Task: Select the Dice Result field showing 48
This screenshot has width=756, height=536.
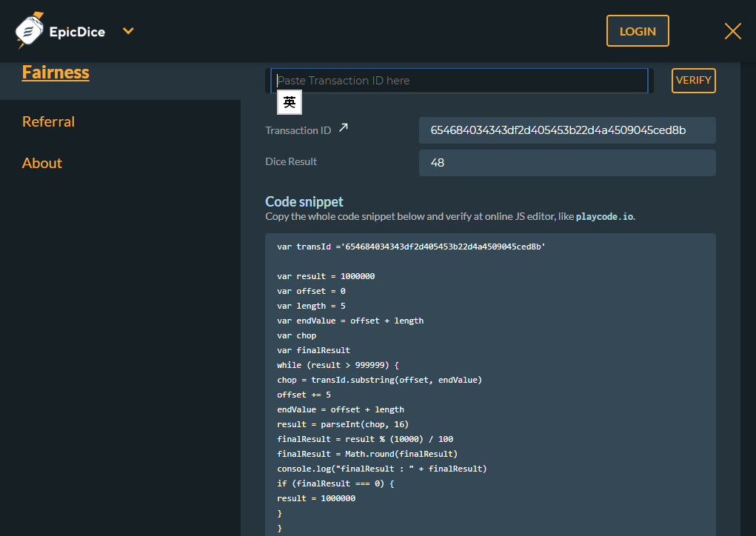Action: [x=566, y=163]
